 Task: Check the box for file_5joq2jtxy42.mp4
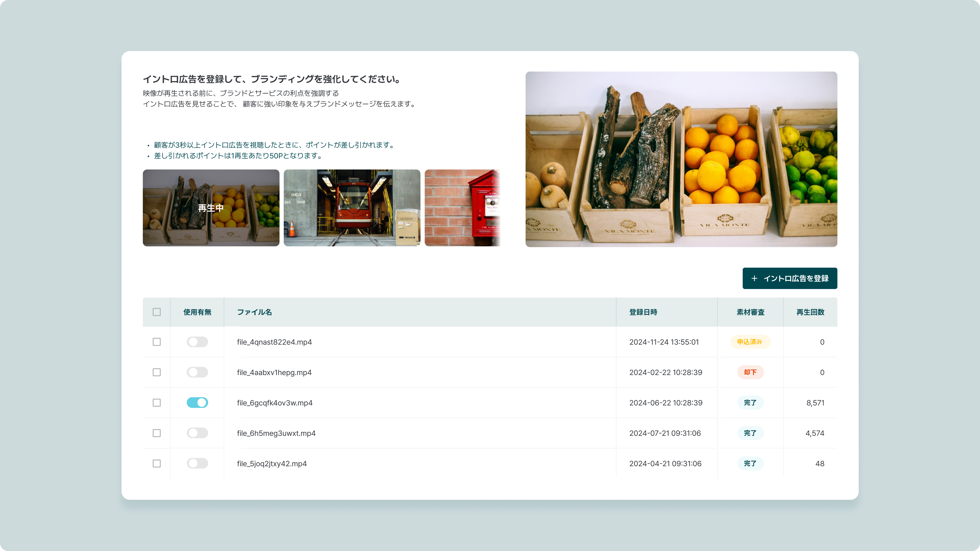tap(156, 464)
